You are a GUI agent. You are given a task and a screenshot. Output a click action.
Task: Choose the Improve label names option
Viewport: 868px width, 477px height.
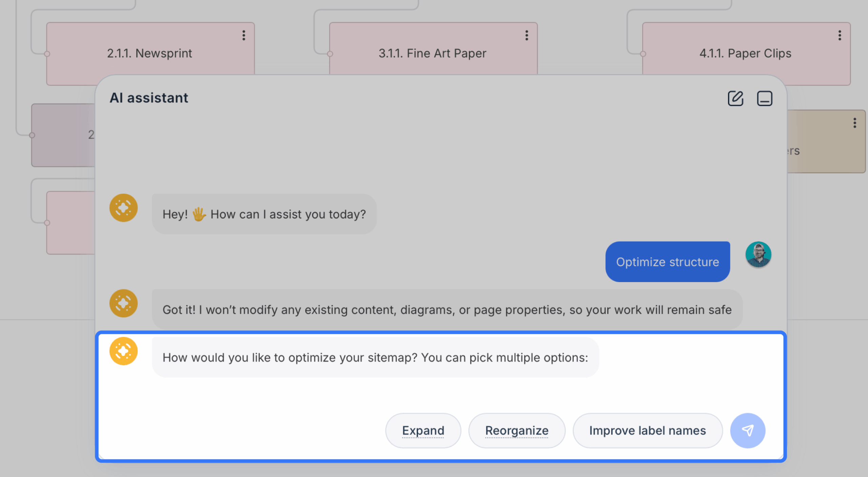[647, 430]
